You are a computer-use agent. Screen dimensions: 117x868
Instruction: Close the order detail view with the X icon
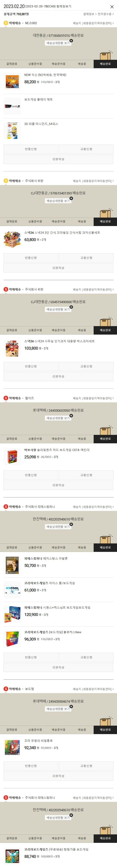[x=112, y=6]
